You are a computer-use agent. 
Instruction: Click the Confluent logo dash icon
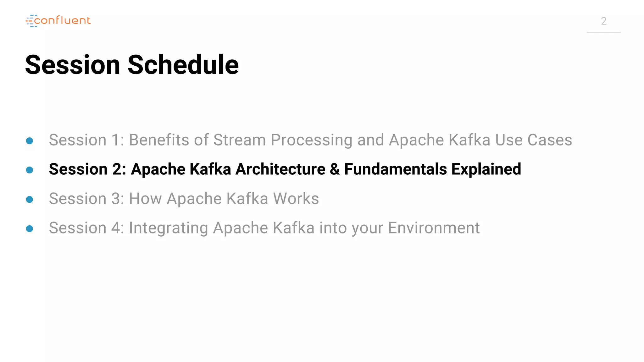click(31, 21)
